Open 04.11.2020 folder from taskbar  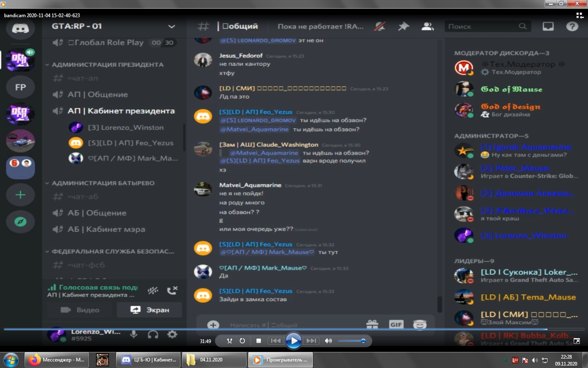[215, 360]
